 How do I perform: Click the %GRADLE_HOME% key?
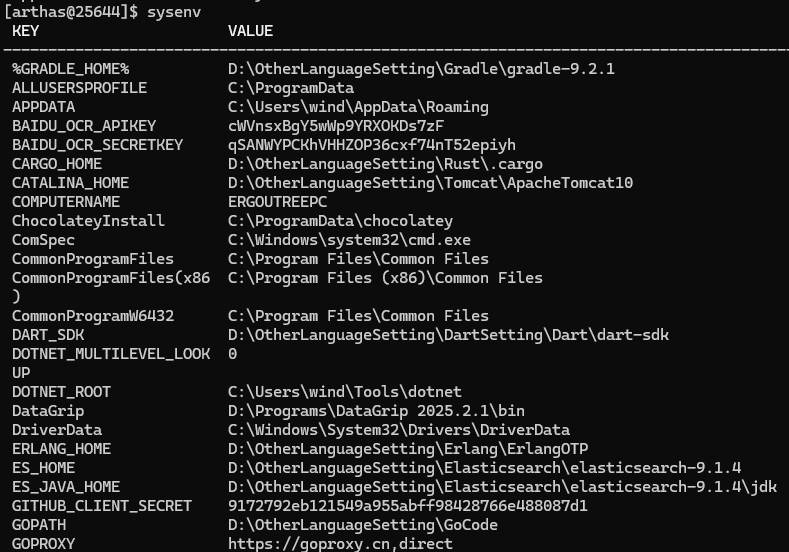pos(70,69)
